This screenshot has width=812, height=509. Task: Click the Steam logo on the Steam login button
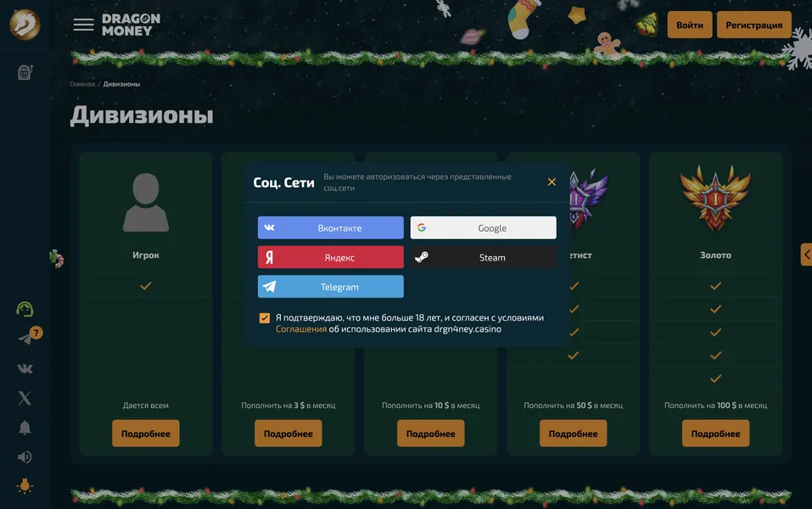[x=423, y=256]
